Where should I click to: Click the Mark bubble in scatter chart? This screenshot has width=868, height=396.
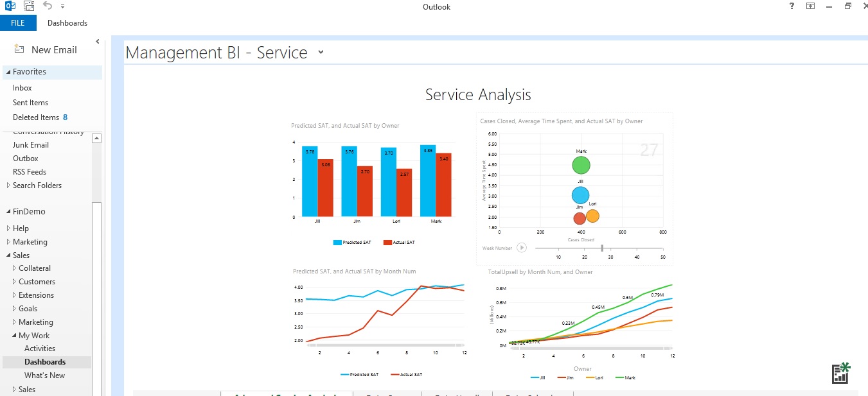point(581,166)
